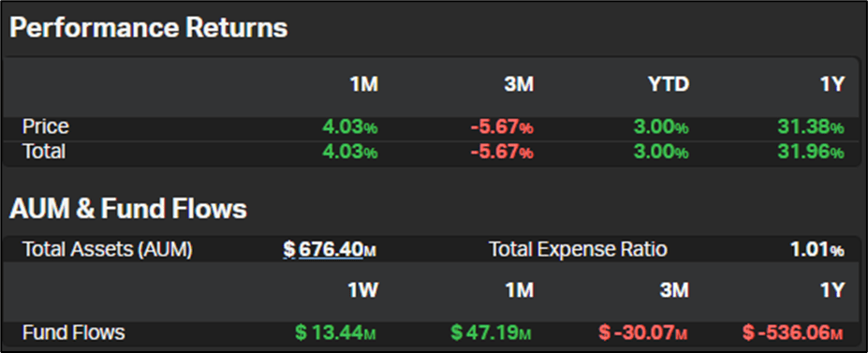This screenshot has width=868, height=353.
Task: Click the 1.01% expense ratio value
Action: [817, 249]
